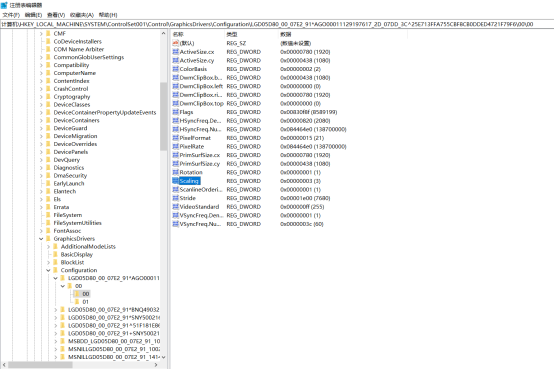Open the Help menu
The width and height of the screenshot is (554, 370).
pyautogui.click(x=108, y=15)
